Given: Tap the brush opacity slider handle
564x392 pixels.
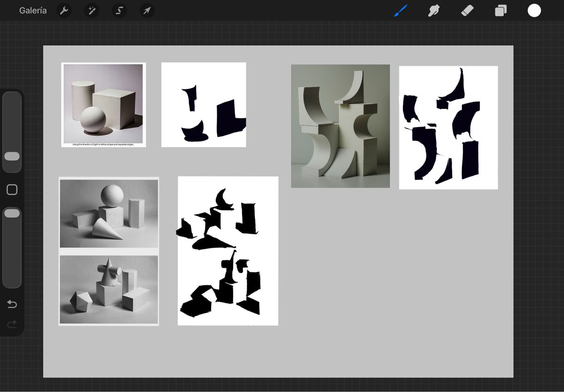Looking at the screenshot, I should click(x=12, y=213).
